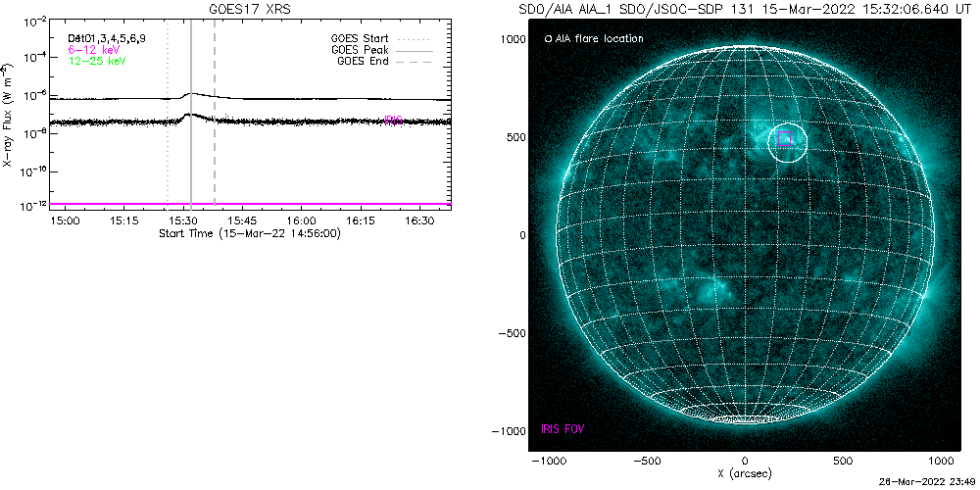Click the 'IRIS FOV' legend text
Screen dimensions: 980x490
pyautogui.click(x=563, y=429)
